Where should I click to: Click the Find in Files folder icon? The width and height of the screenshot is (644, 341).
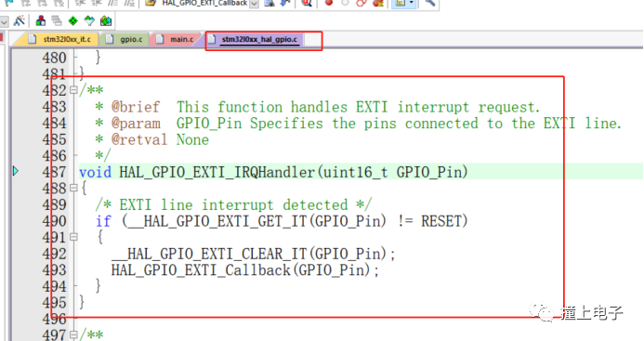(151, 3)
